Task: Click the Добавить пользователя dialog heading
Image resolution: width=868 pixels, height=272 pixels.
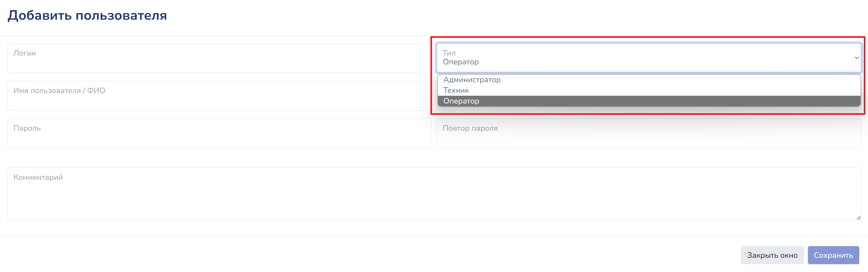Action: (x=87, y=16)
